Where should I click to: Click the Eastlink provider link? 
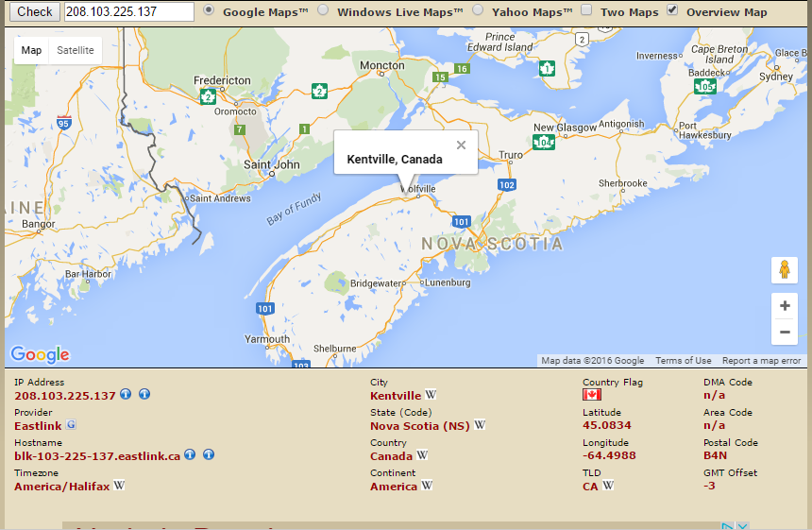coord(38,426)
